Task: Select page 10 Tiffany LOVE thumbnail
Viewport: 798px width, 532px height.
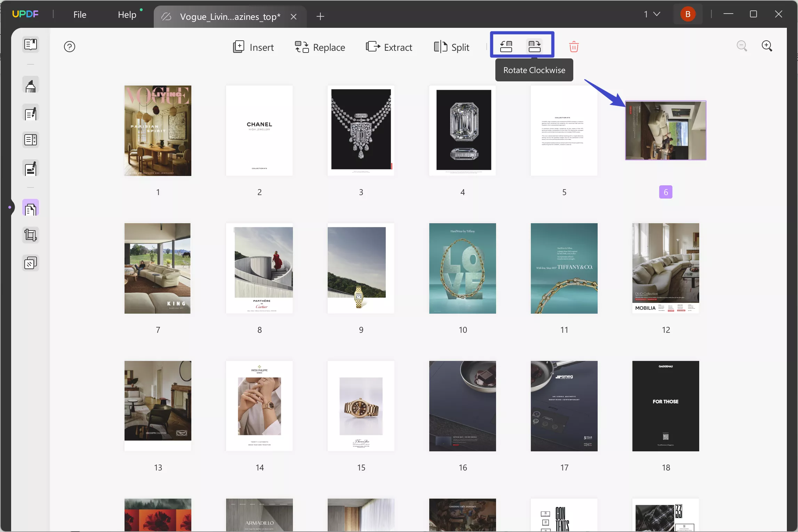Action: 463,268
